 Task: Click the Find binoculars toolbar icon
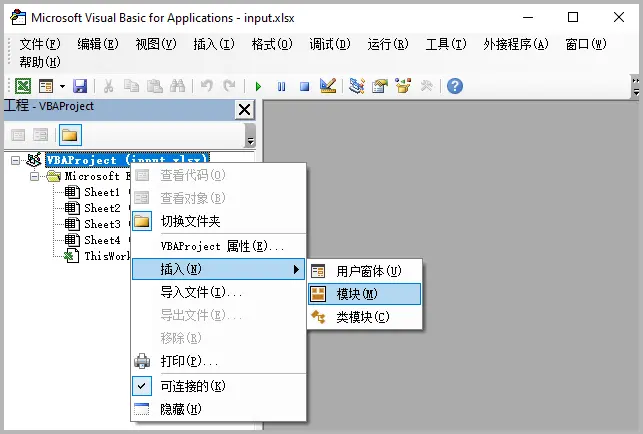pos(178,86)
